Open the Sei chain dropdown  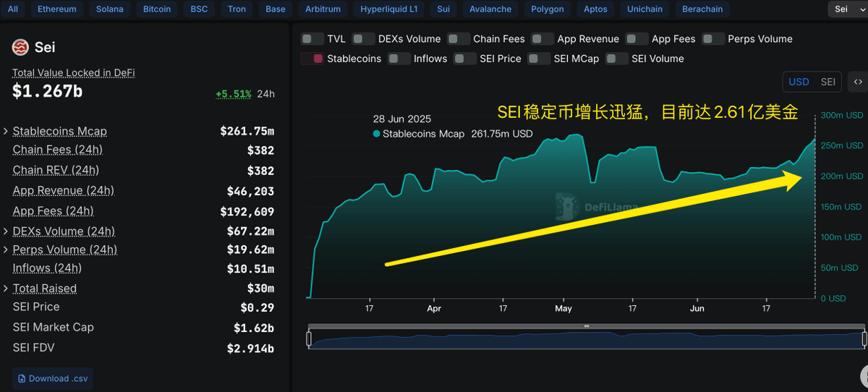coord(847,9)
